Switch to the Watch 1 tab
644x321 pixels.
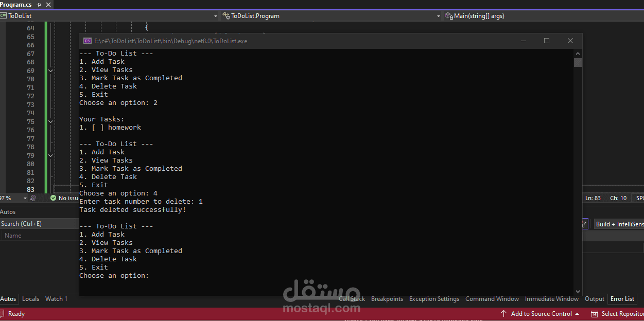pyautogui.click(x=56, y=299)
